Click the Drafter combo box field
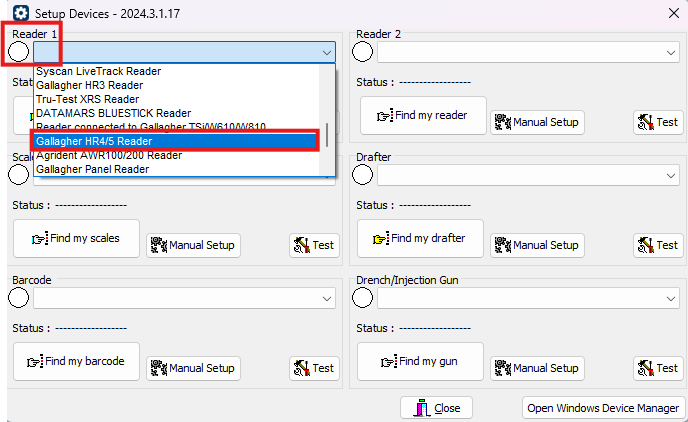Image resolution: width=688 pixels, height=422 pixels. pos(528,175)
